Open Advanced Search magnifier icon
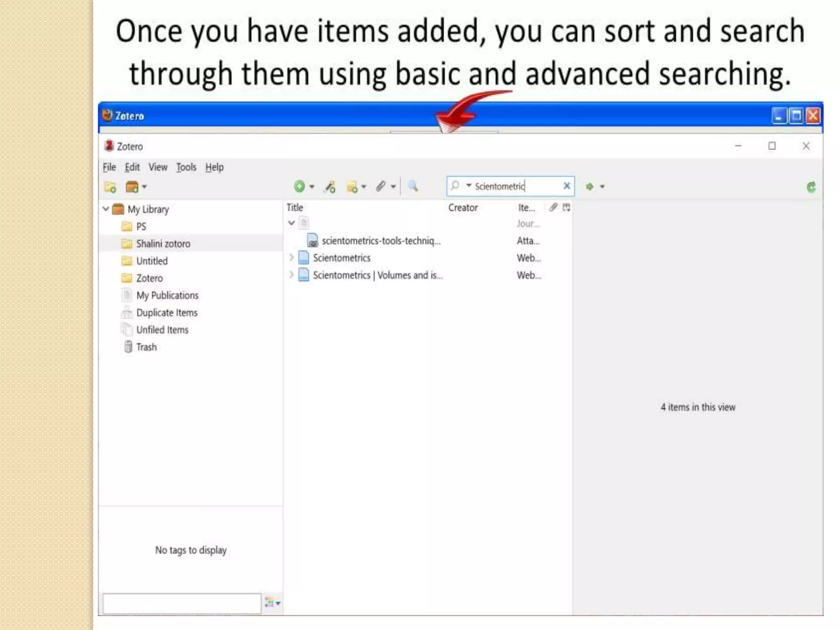Viewport: 840px width, 630px height. [x=413, y=186]
